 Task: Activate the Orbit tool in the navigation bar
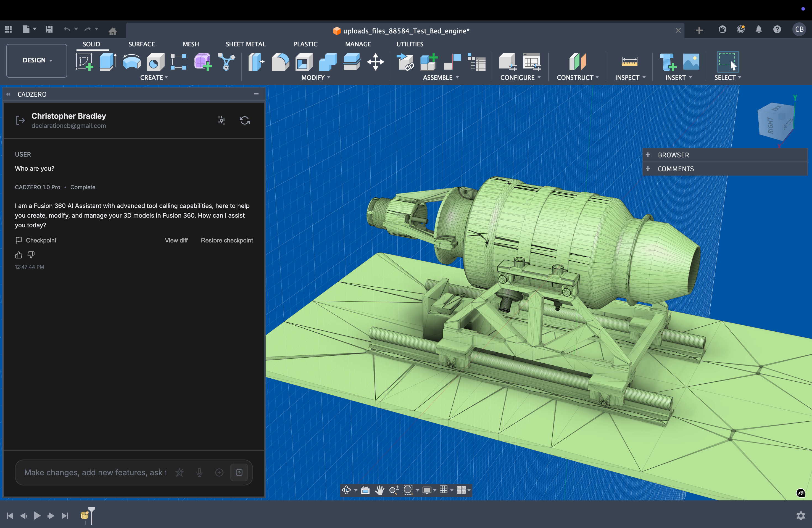(347, 490)
